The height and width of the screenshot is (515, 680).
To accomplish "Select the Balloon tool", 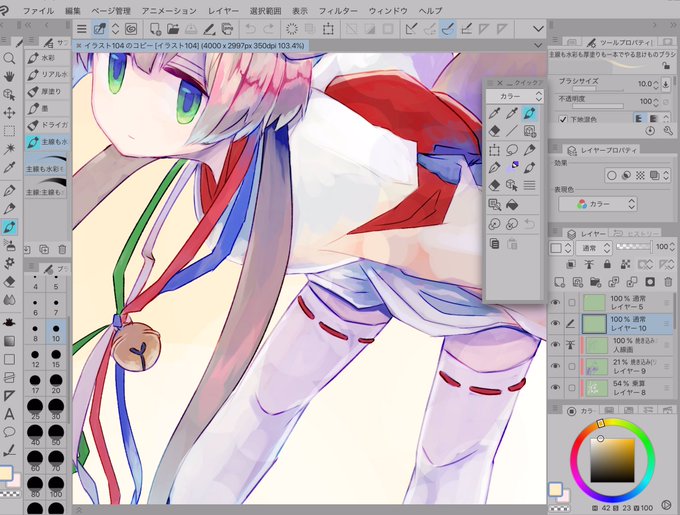I will click(x=9, y=432).
